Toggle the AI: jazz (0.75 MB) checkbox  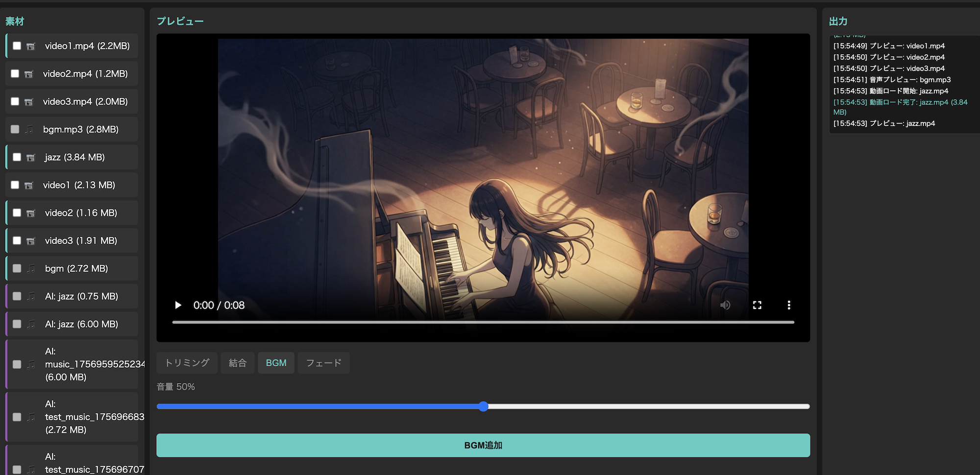17,296
